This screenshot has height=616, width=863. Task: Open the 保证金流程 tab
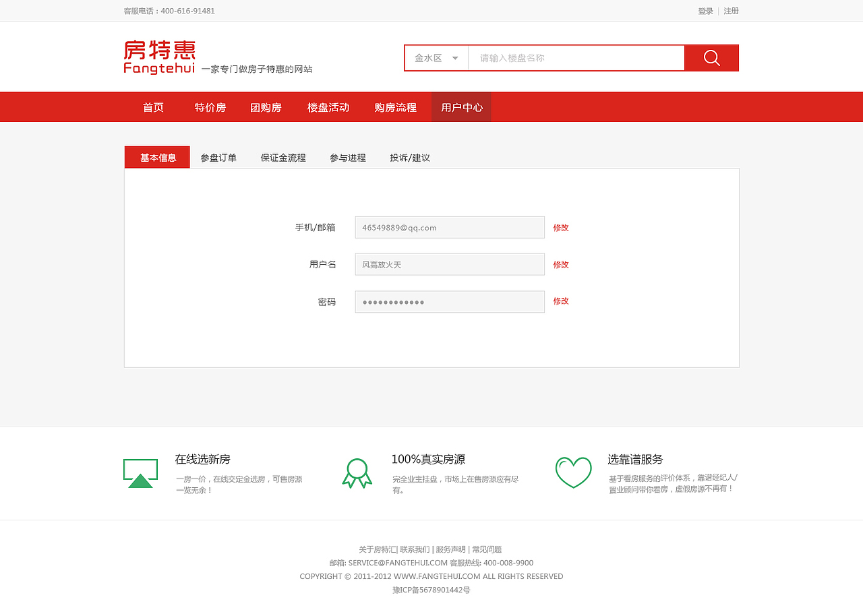point(282,157)
